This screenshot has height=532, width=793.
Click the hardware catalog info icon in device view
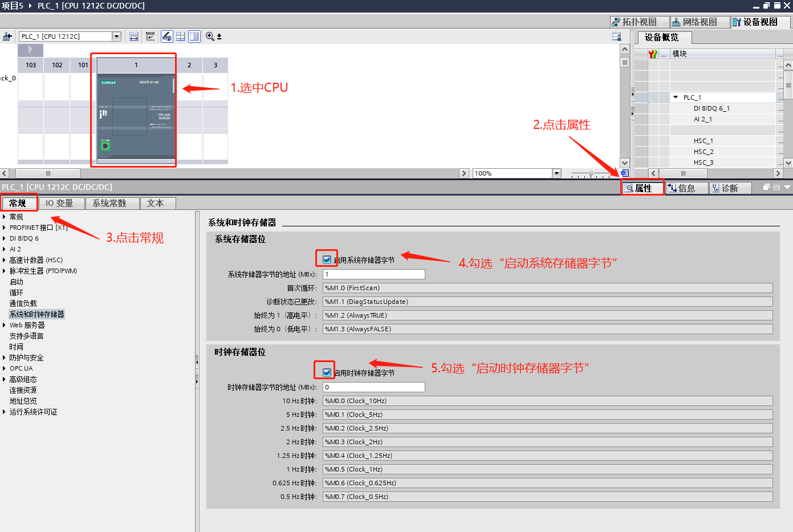coord(616,36)
